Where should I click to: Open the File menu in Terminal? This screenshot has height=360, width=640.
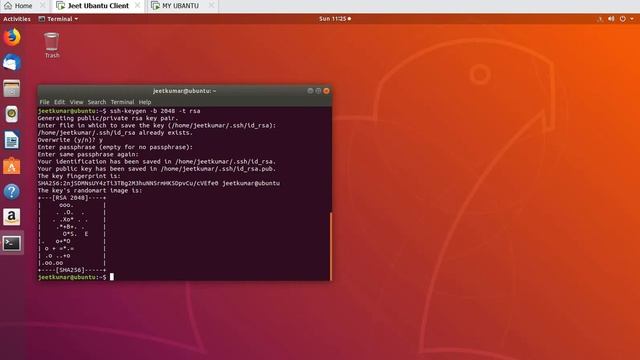[44, 102]
